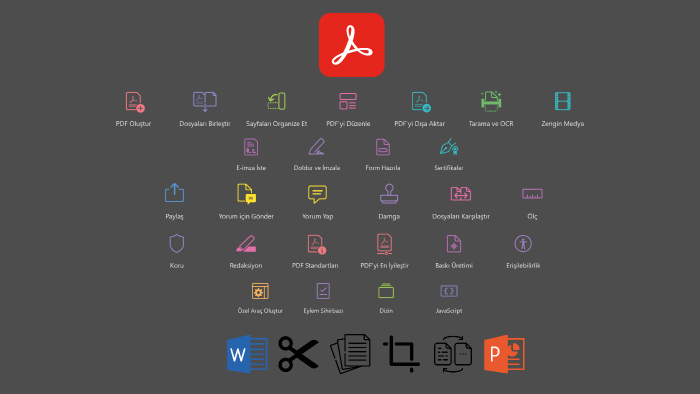Select the Dosyaları Birleştir icon
700x394 pixels.
(x=205, y=102)
